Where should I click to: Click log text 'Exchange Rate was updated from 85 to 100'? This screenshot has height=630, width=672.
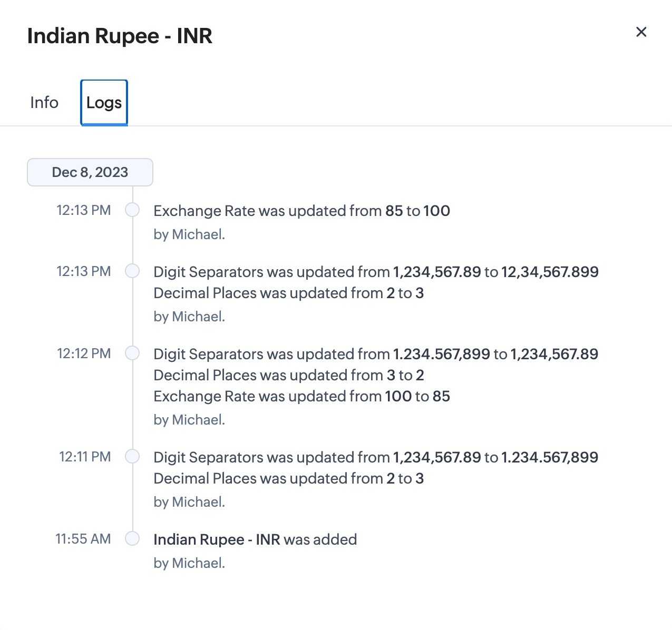click(x=301, y=211)
